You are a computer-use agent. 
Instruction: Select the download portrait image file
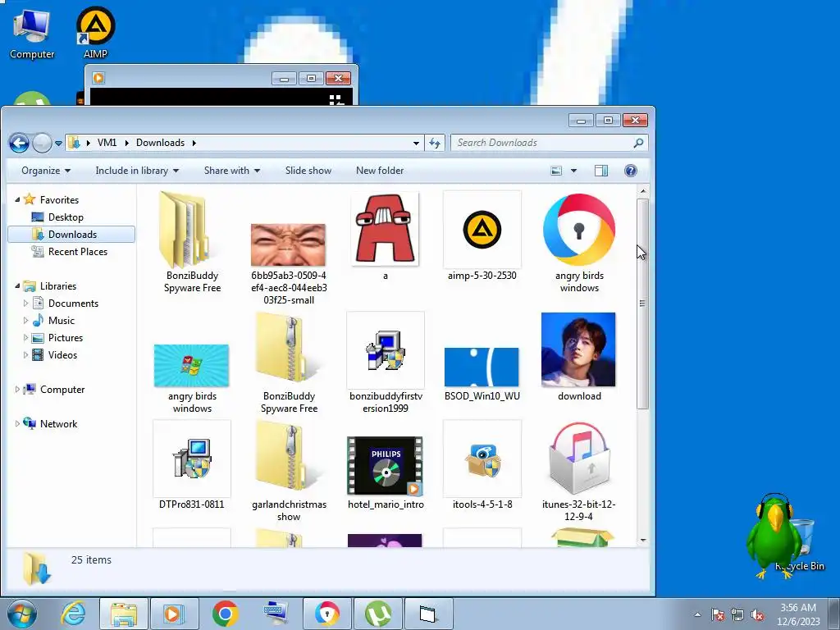point(579,358)
